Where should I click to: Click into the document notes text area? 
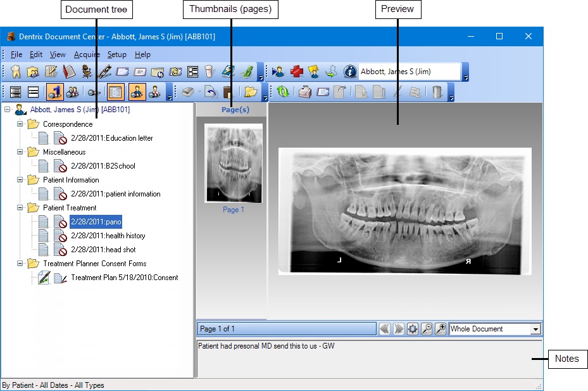pyautogui.click(x=367, y=361)
